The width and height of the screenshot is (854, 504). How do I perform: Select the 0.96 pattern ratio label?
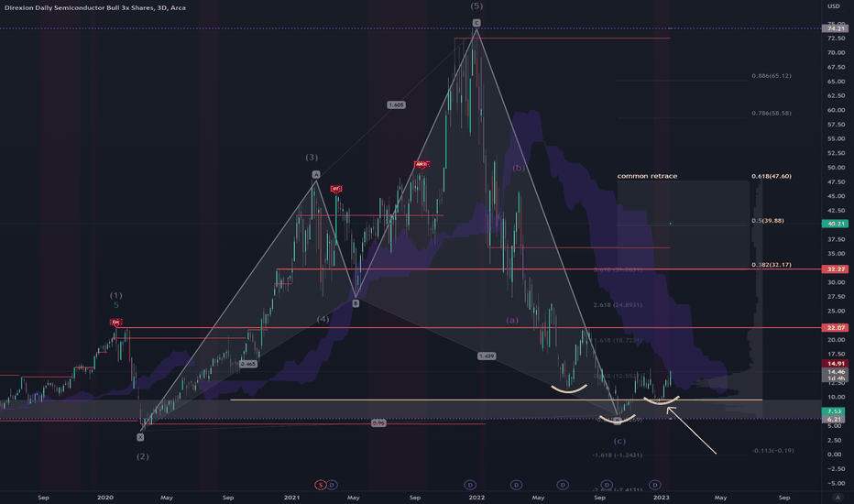[378, 422]
